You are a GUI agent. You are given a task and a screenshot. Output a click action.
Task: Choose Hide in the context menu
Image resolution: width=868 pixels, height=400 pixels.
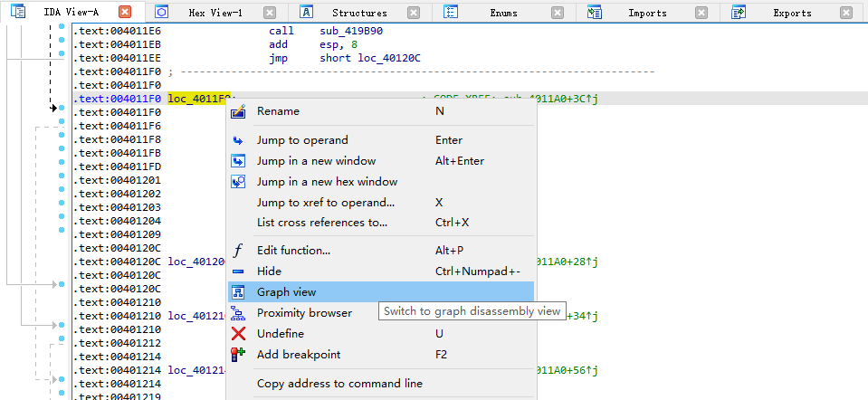click(381, 271)
